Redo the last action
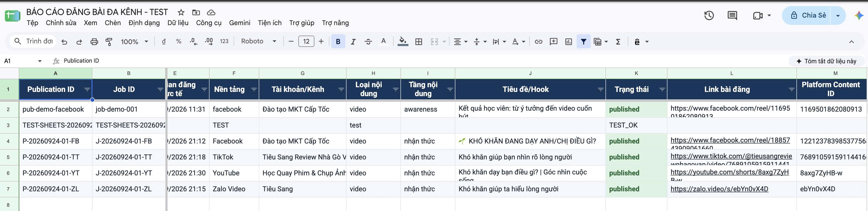The width and height of the screenshot is (868, 211). tap(79, 42)
